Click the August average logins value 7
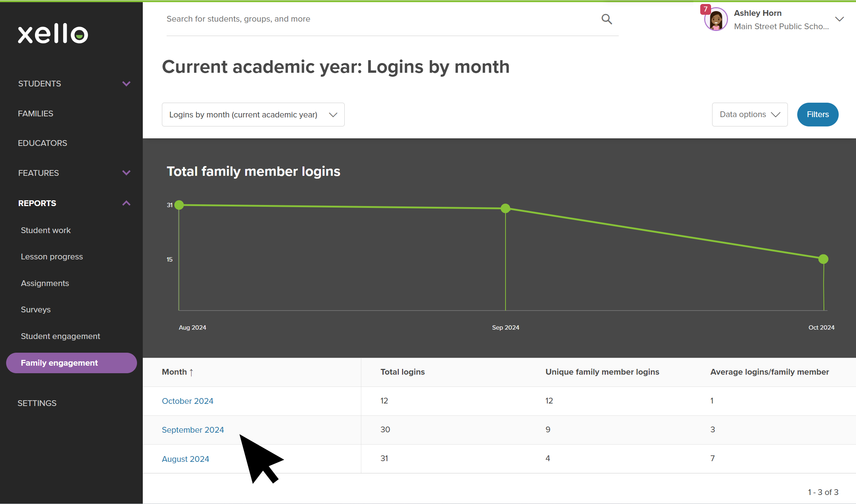This screenshot has width=856, height=504. tap(712, 458)
